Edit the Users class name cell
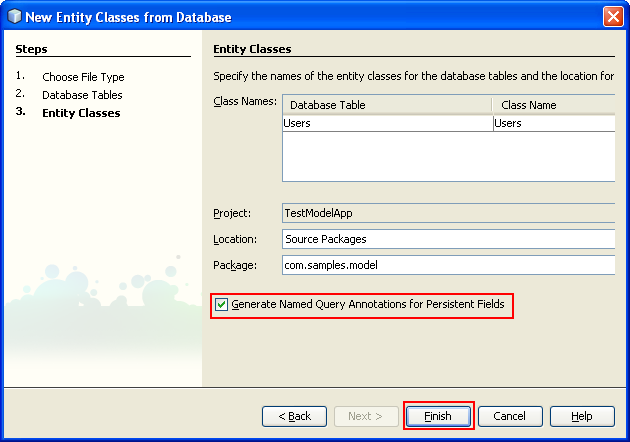This screenshot has height=442, width=630. 553,123
